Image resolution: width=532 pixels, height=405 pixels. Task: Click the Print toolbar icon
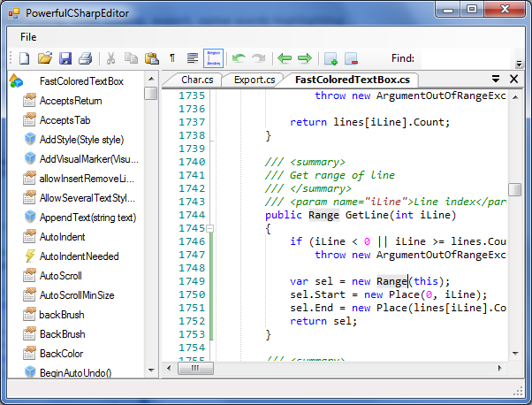[x=85, y=58]
